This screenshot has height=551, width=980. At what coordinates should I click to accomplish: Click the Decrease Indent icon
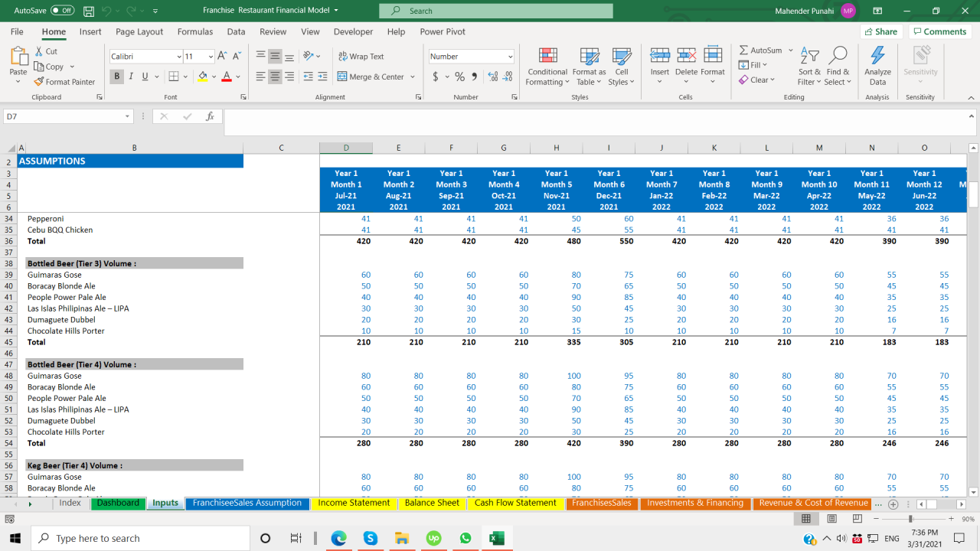(309, 77)
